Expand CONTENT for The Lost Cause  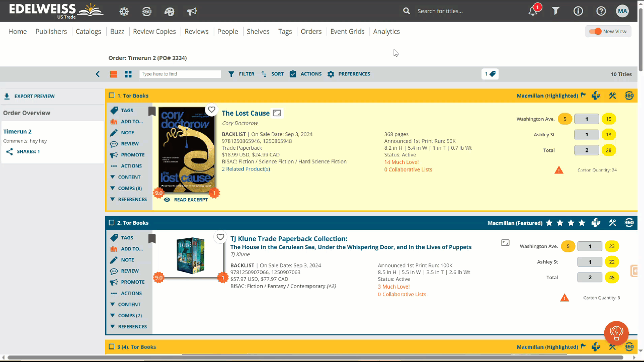pyautogui.click(x=125, y=177)
